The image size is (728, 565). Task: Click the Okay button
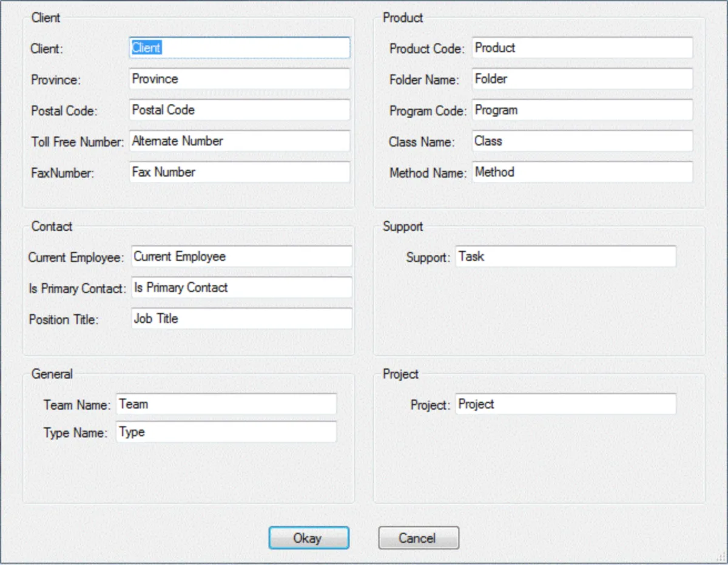point(309,538)
